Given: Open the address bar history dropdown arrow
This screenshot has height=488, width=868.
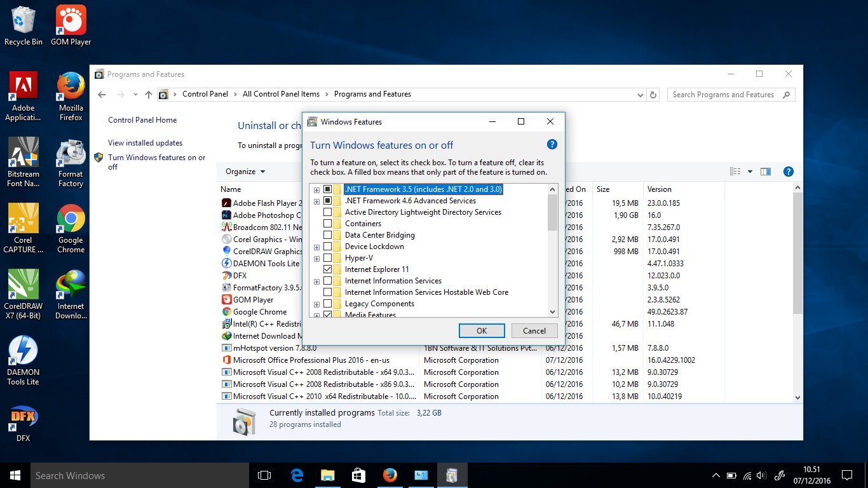Looking at the screenshot, I should (641, 95).
